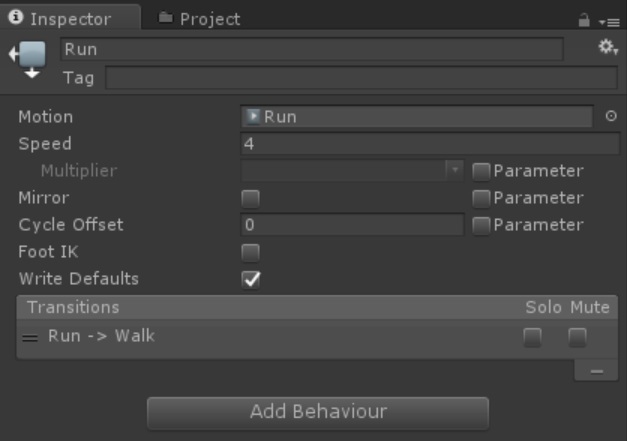Open the panel options menu icon
Viewport: 627px width, 441px height.
[609, 22]
